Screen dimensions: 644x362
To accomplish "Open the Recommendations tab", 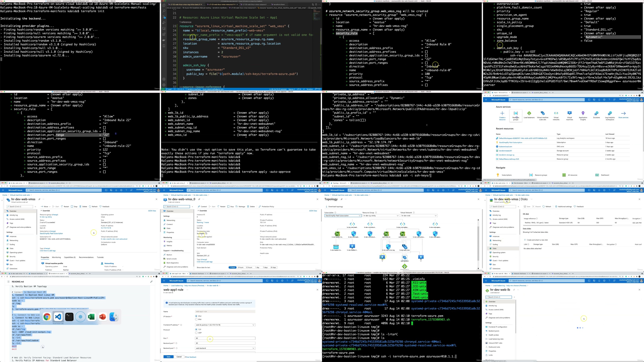I will [x=86, y=257].
